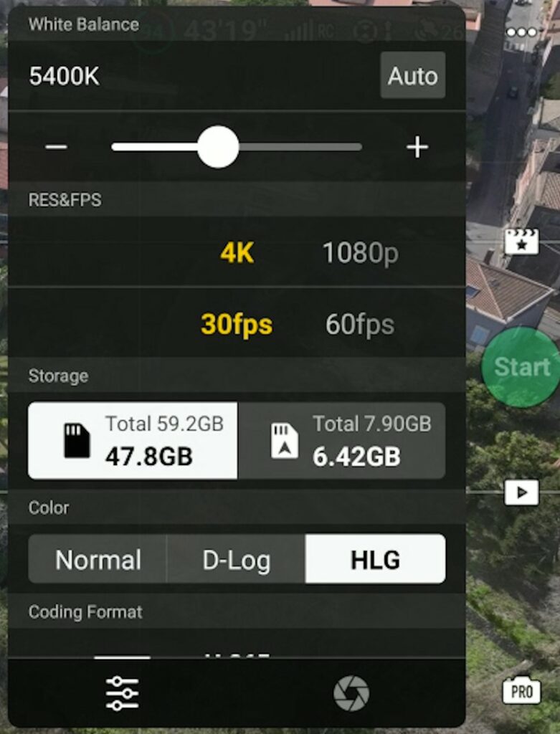The image size is (560, 734).
Task: Open the playback gallery icon
Action: pyautogui.click(x=521, y=492)
